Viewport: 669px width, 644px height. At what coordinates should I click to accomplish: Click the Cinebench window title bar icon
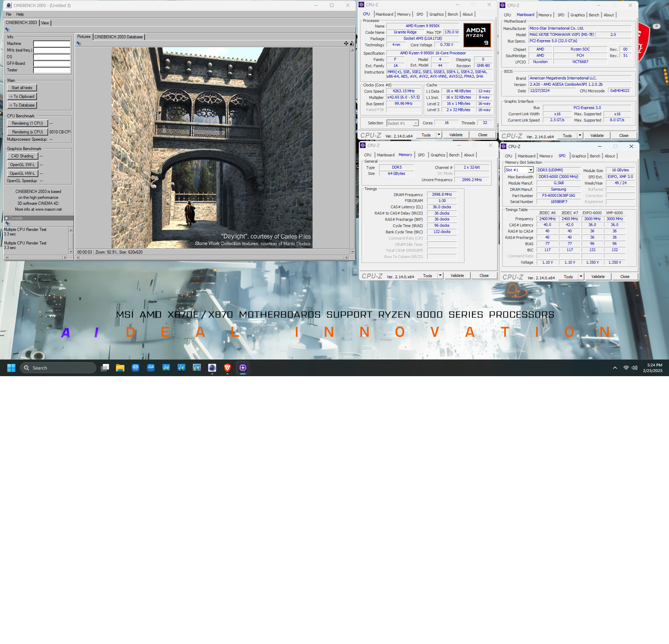coord(8,5)
